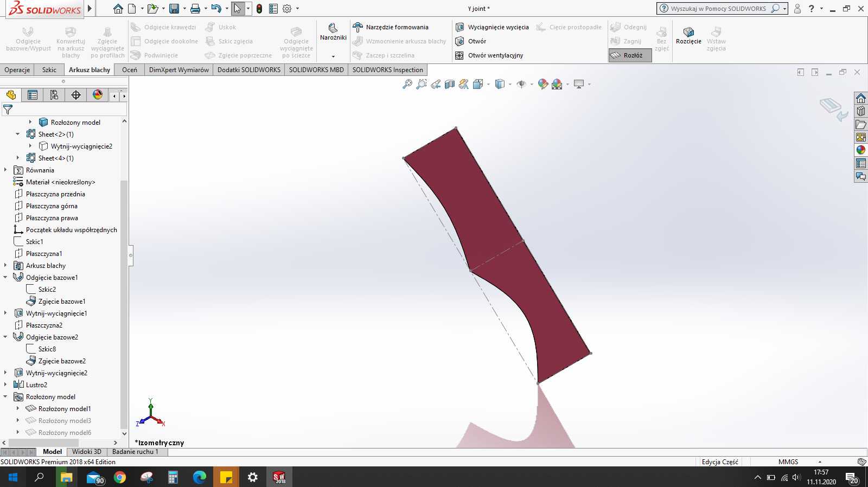Screen dimensions: 868x487
Task: Toggle the Select cursor tool
Action: point(237,9)
